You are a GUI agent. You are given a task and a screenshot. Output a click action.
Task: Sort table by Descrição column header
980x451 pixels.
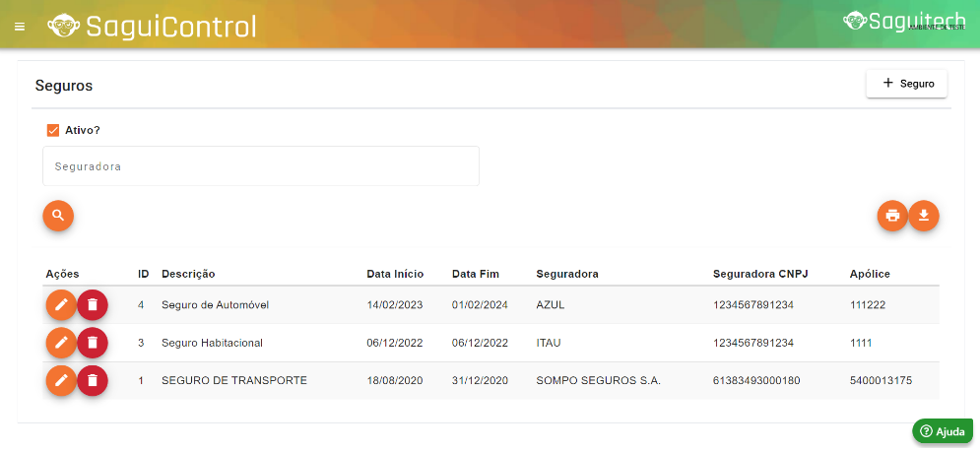coord(188,273)
